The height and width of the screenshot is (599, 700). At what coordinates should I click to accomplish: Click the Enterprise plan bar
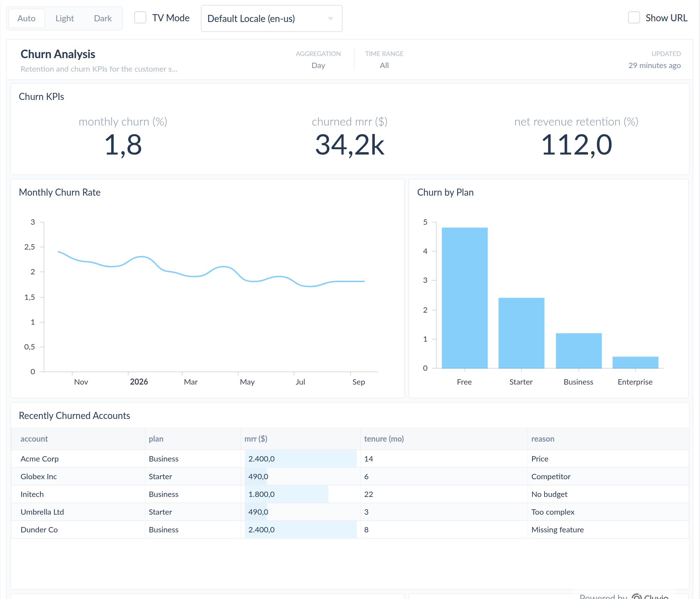635,362
